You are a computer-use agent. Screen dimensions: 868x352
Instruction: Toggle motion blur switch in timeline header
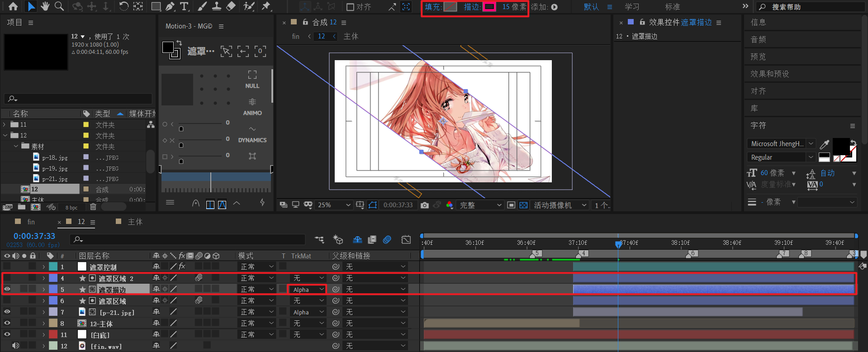(x=387, y=239)
